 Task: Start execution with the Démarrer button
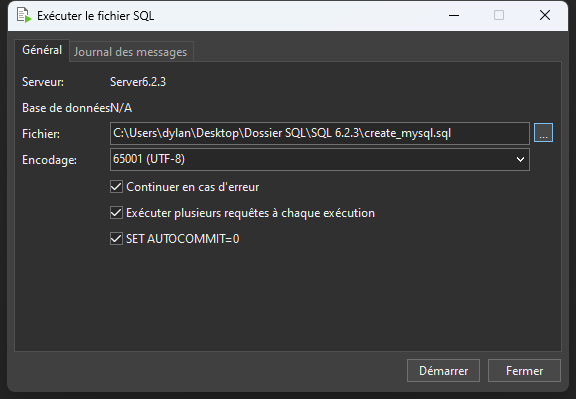click(x=443, y=371)
